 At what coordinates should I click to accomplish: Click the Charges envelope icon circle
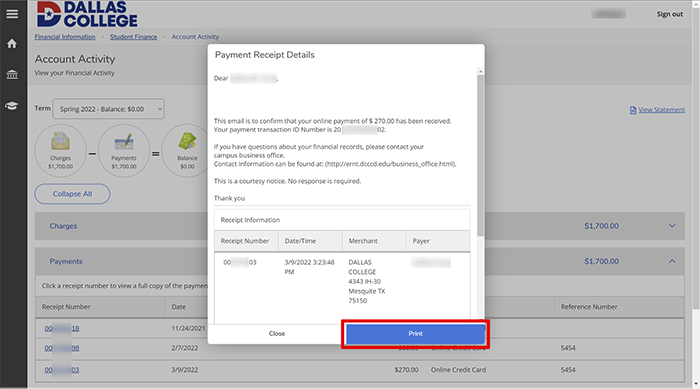point(61,151)
